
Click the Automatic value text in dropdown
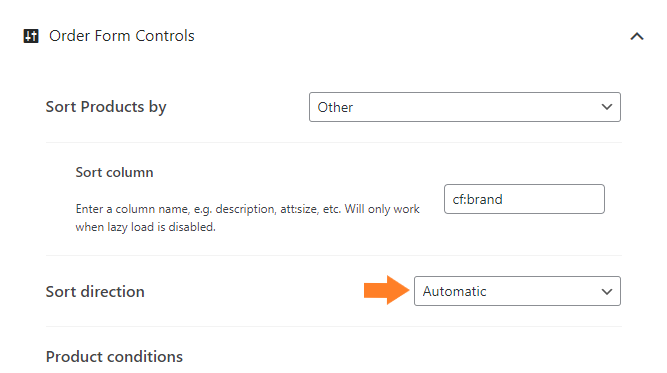pyautogui.click(x=454, y=291)
